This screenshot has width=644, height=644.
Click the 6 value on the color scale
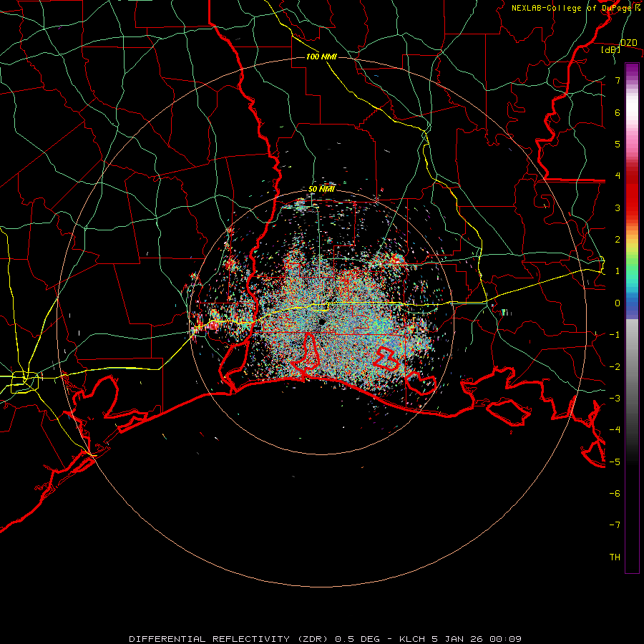(618, 112)
